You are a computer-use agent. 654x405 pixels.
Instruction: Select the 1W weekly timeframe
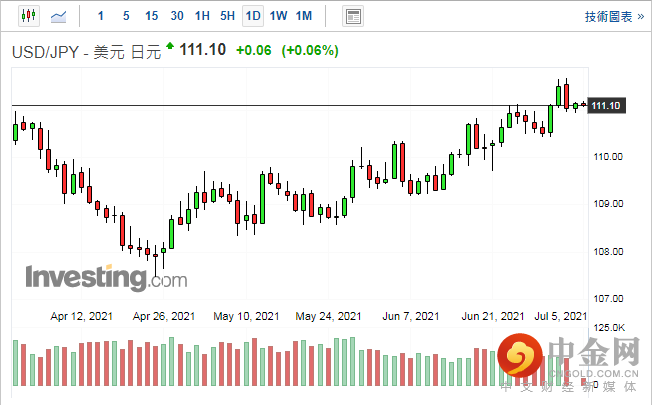[x=278, y=16]
